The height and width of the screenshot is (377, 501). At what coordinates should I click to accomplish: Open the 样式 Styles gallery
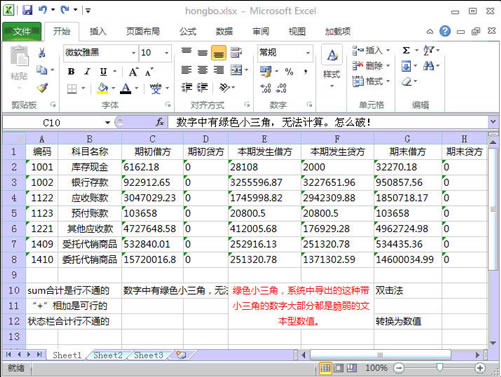pyautogui.click(x=332, y=67)
